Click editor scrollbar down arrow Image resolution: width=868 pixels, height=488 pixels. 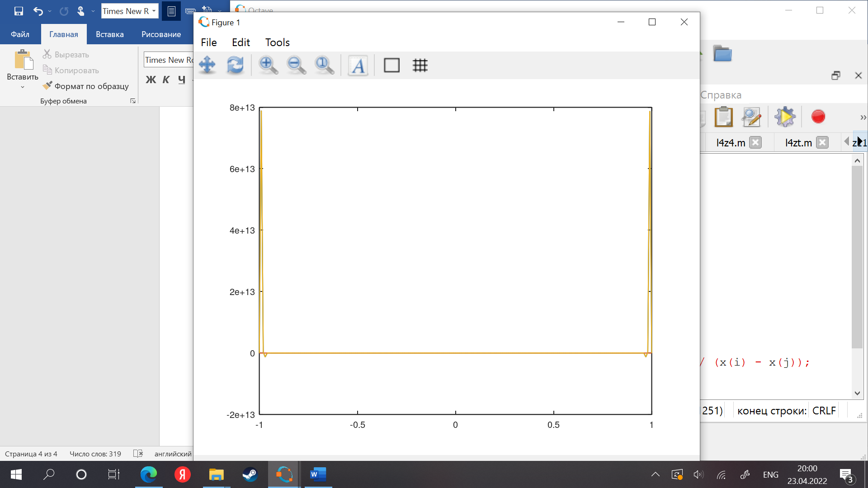857,393
